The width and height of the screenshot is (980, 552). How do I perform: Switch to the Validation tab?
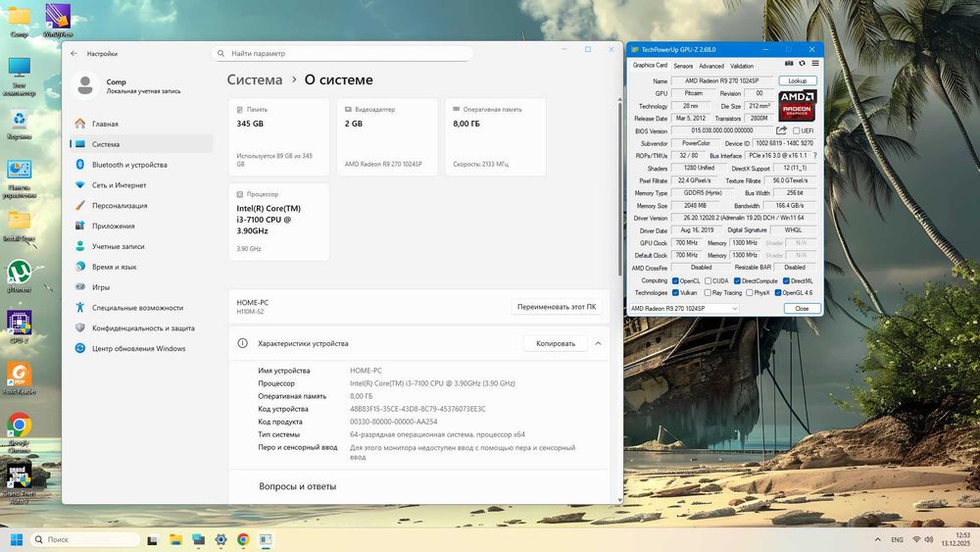pyautogui.click(x=742, y=66)
